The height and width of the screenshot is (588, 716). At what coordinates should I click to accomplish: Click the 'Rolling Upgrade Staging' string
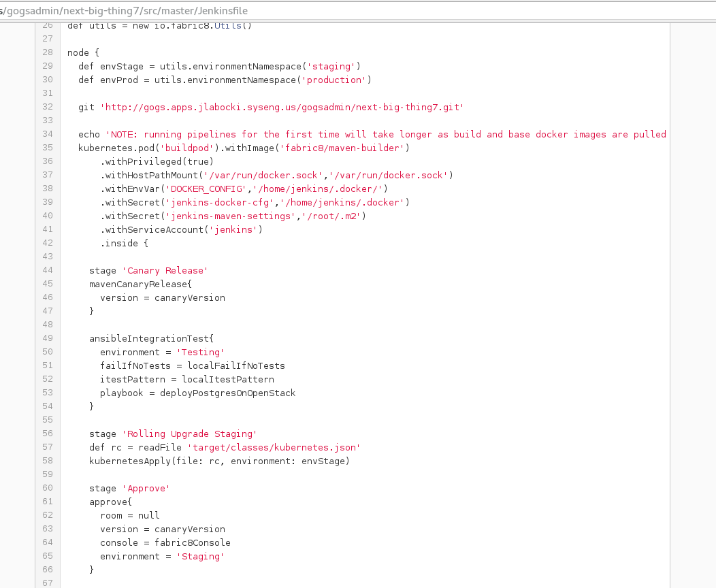tap(189, 434)
